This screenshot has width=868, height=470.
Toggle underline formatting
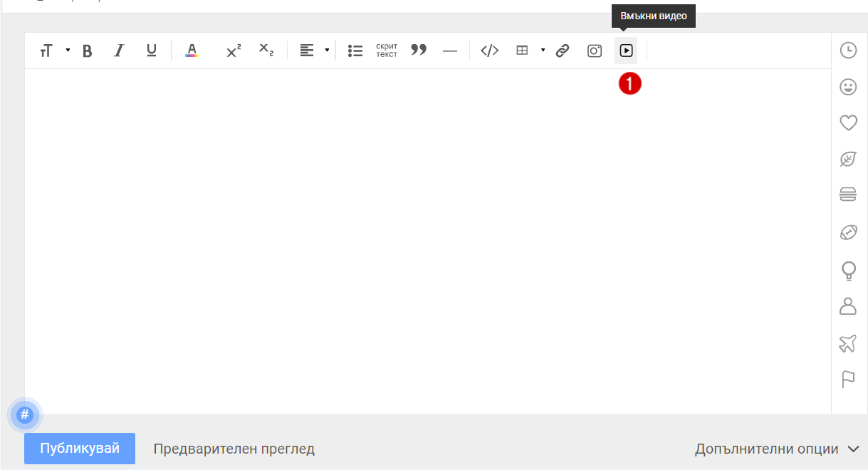(151, 51)
